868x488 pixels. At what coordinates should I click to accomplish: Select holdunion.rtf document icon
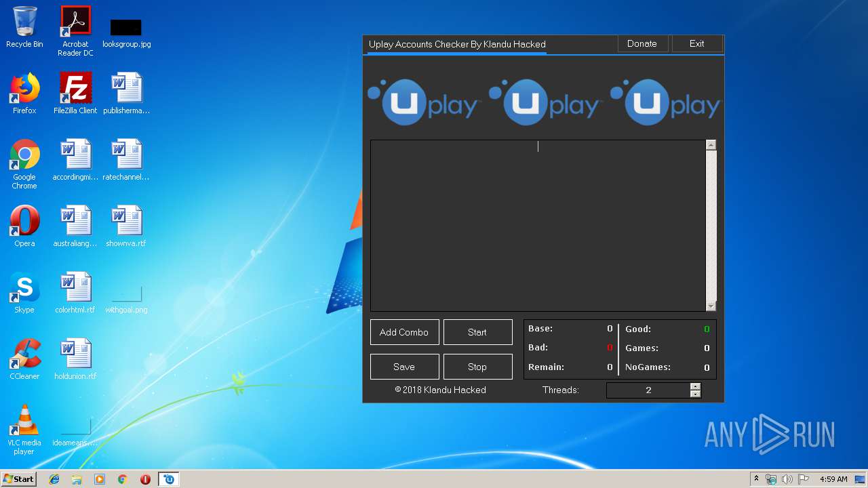coord(75,359)
